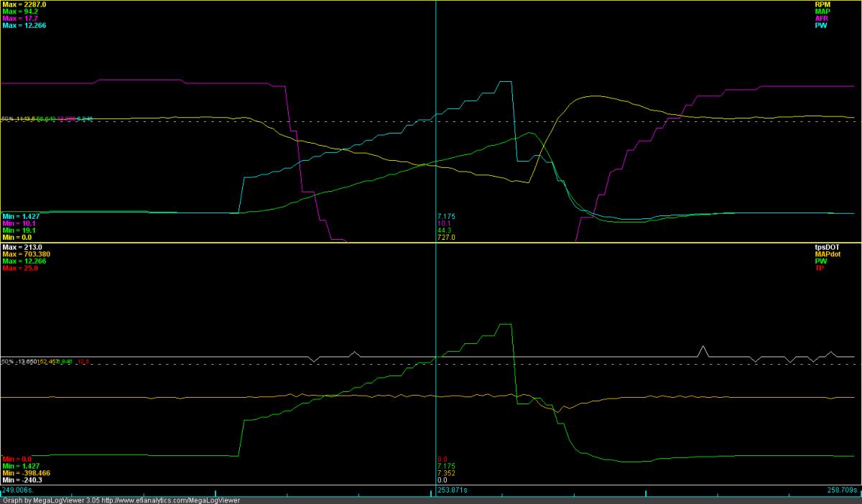Select the Max = 17.7 AFR readout
Image resolution: width=862 pixels, height=504 pixels.
coord(22,19)
